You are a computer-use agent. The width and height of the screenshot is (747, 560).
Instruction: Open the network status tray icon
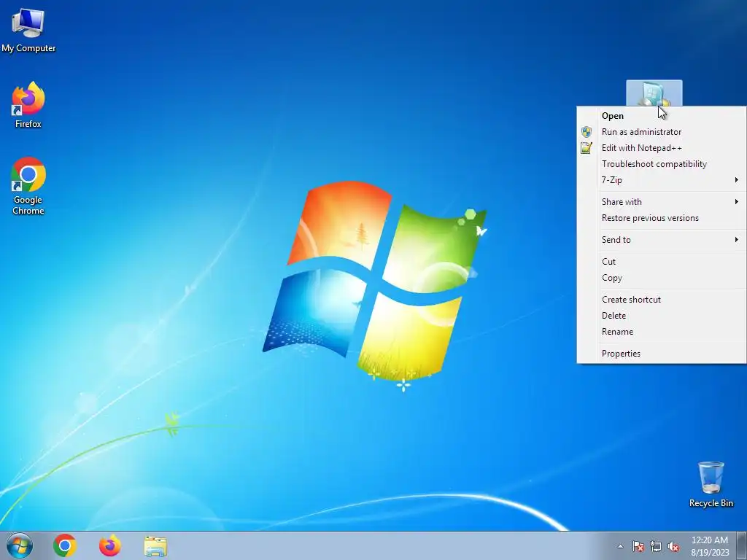(x=656, y=546)
